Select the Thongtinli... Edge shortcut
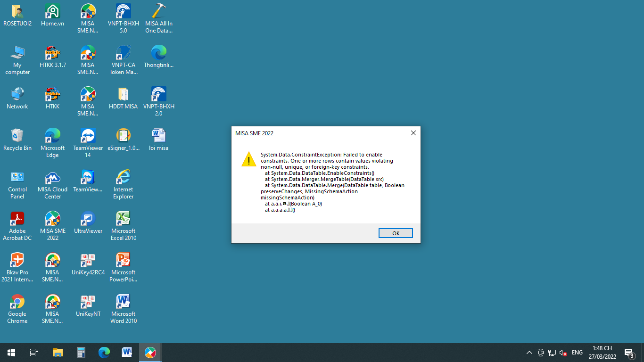Screen dimensions: 644x362 tap(159, 57)
